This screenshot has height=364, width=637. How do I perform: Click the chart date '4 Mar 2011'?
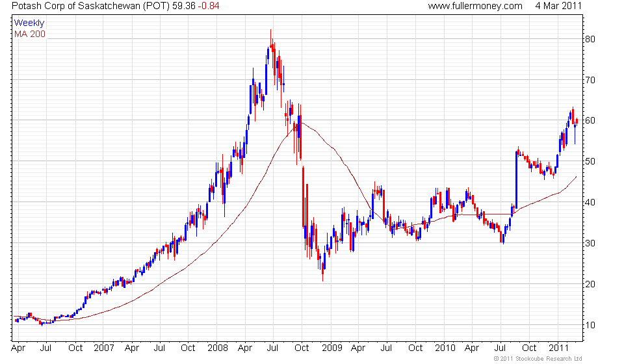[558, 6]
